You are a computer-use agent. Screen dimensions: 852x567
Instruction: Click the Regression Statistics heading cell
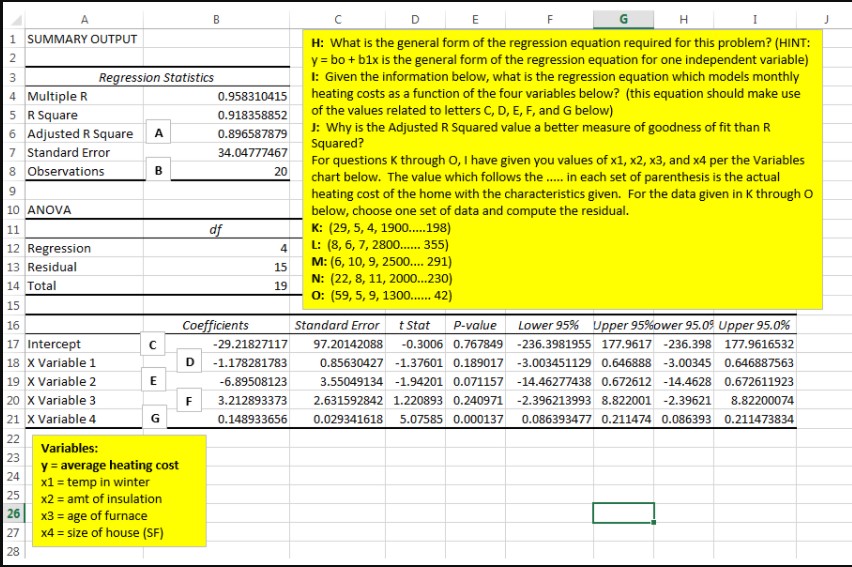pyautogui.click(x=156, y=77)
